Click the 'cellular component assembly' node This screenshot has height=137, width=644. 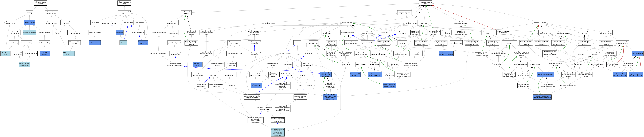coord(255,54)
